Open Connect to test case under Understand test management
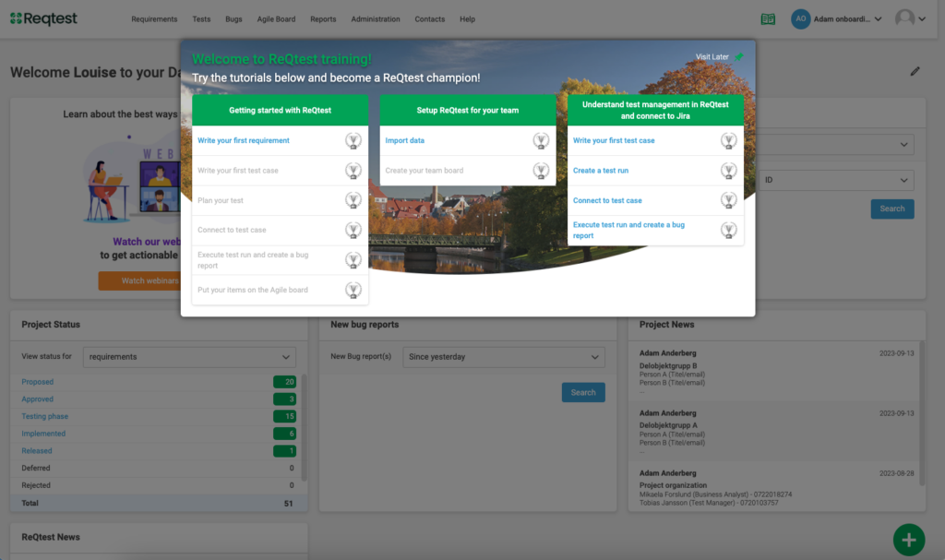 607,201
